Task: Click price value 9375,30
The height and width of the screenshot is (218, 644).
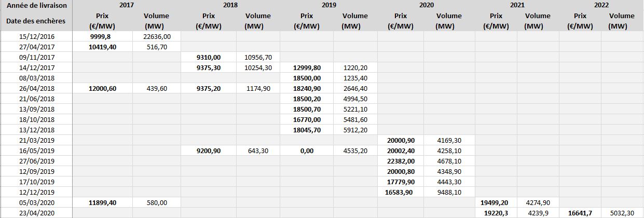Action: [209, 67]
